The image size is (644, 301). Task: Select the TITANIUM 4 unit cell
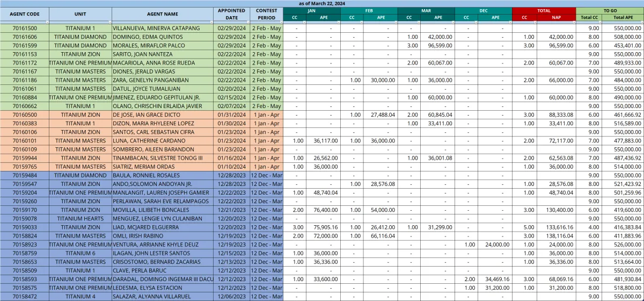click(x=80, y=296)
